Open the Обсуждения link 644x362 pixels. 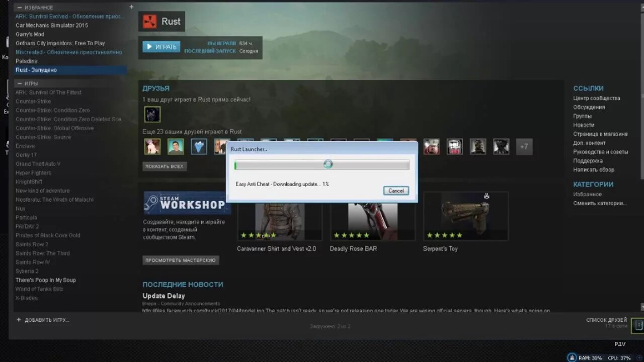coord(589,107)
